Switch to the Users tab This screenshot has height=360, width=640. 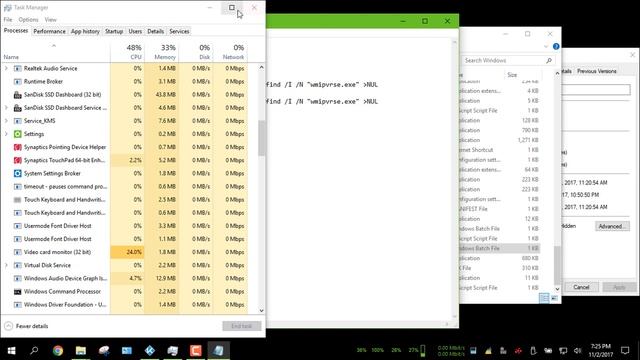pyautogui.click(x=135, y=31)
